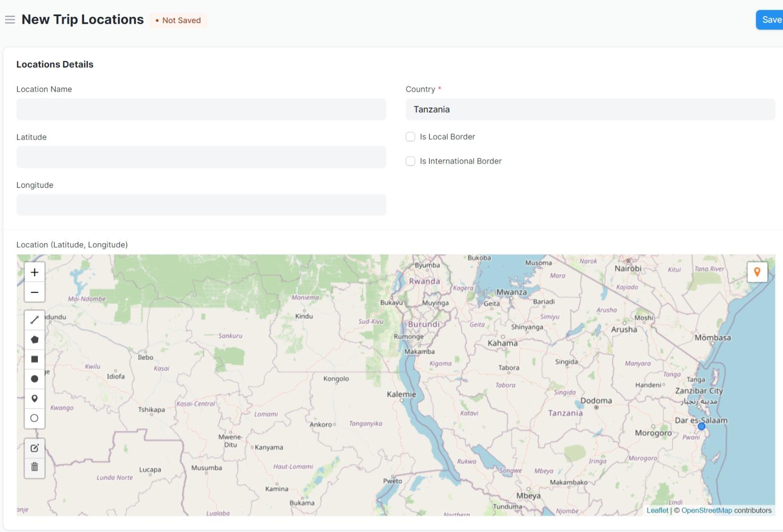The image size is (783, 532).
Task: Open the Country field showing Tanzania
Action: 590,109
